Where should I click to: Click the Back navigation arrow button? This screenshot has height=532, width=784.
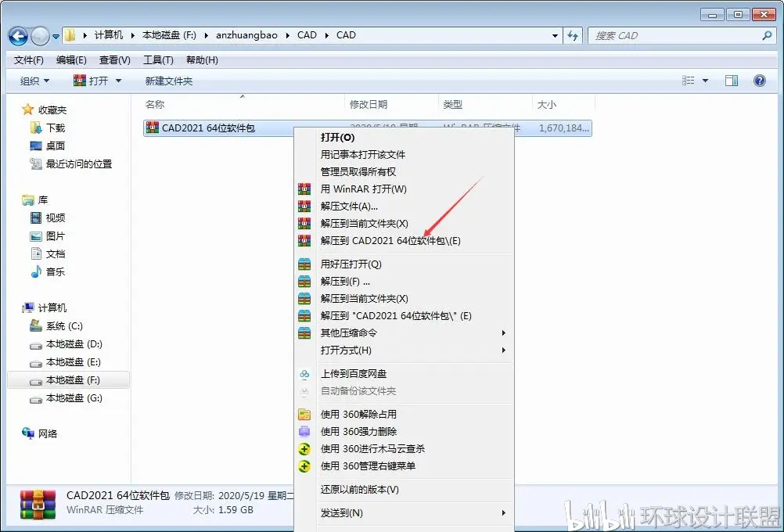pyautogui.click(x=19, y=36)
